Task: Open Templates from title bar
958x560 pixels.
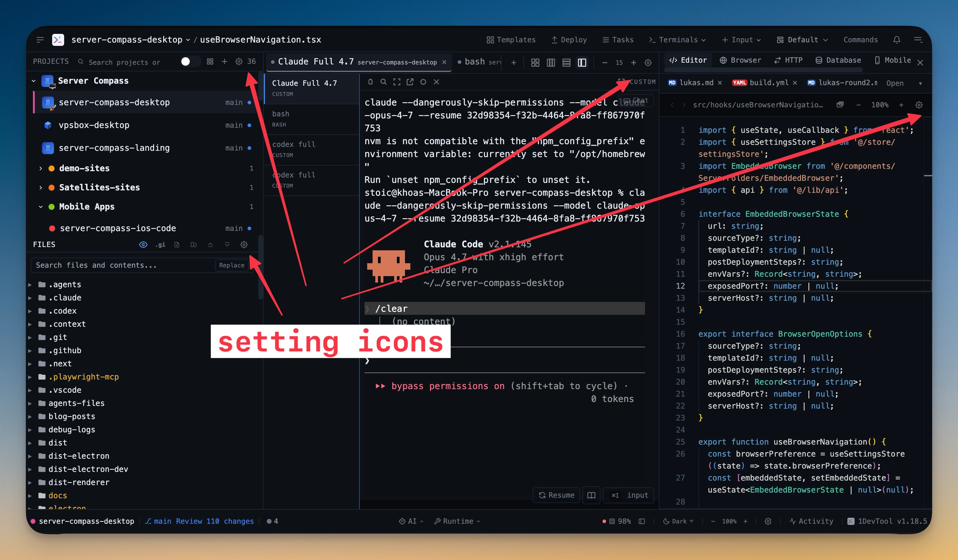Action: [511, 40]
